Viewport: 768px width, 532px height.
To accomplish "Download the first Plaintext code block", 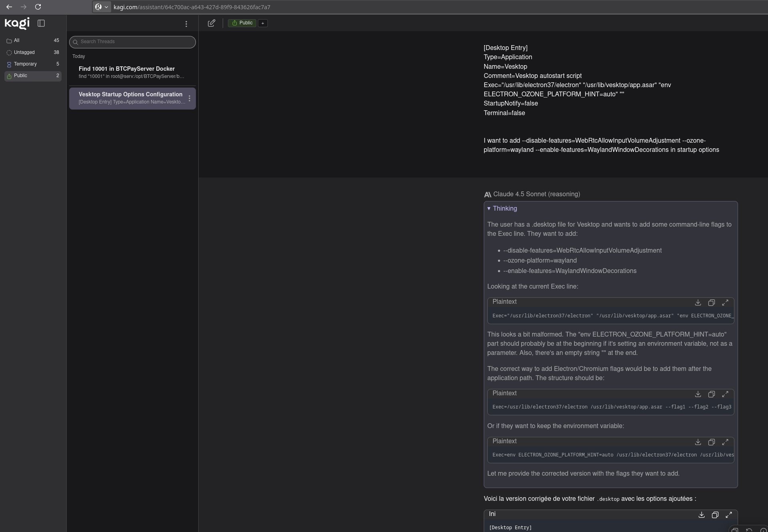I will tap(698, 303).
